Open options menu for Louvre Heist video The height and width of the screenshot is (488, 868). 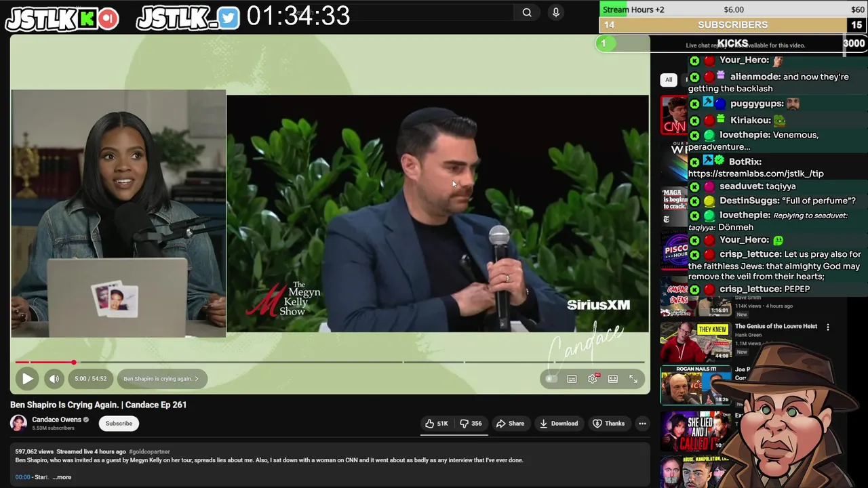click(828, 327)
